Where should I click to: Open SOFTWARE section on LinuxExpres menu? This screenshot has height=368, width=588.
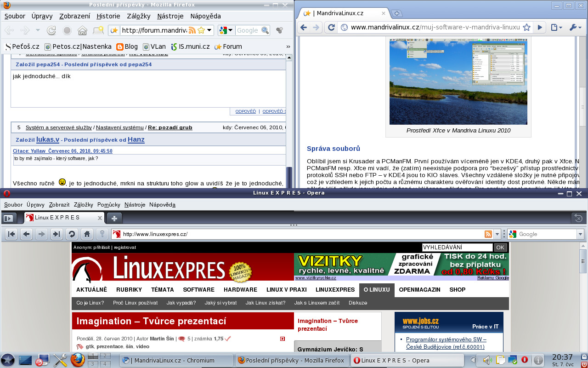pyautogui.click(x=199, y=290)
